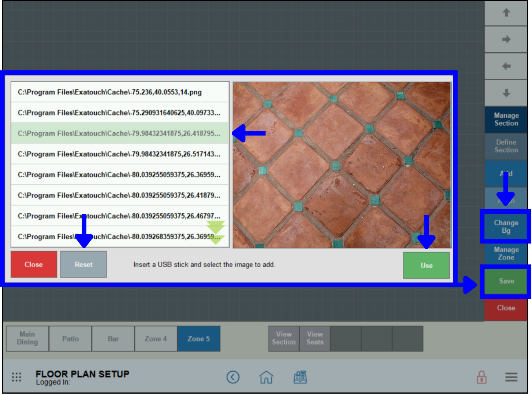Move floor plan up with arrow button

click(x=506, y=12)
